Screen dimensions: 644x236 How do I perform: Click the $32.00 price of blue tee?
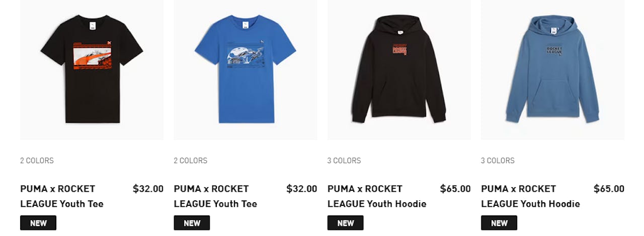(x=302, y=189)
